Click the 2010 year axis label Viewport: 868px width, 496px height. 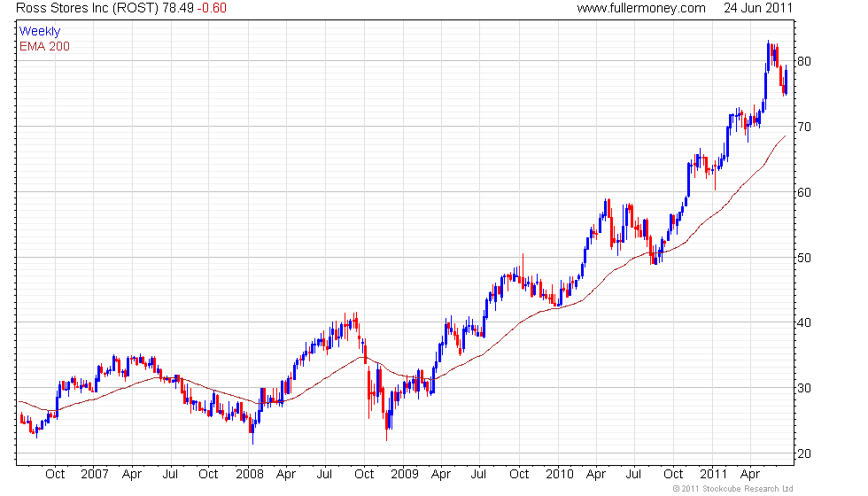[x=560, y=474]
